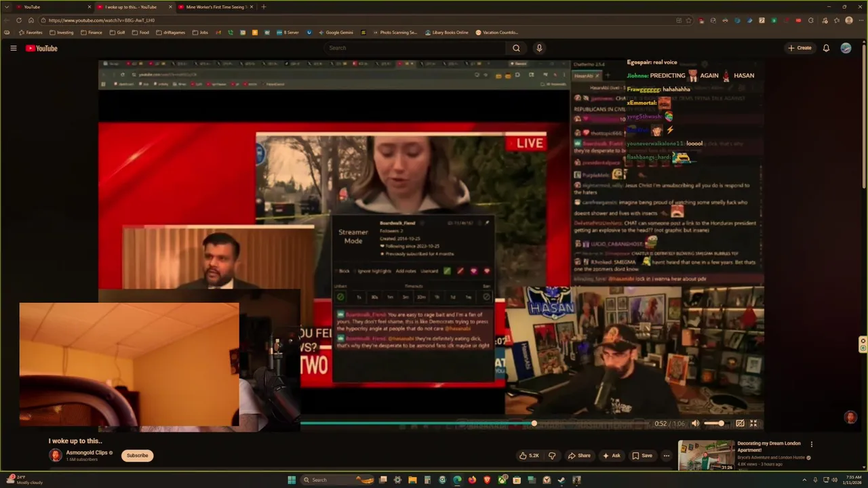Open the Golf bookmarks folder

pyautogui.click(x=117, y=33)
